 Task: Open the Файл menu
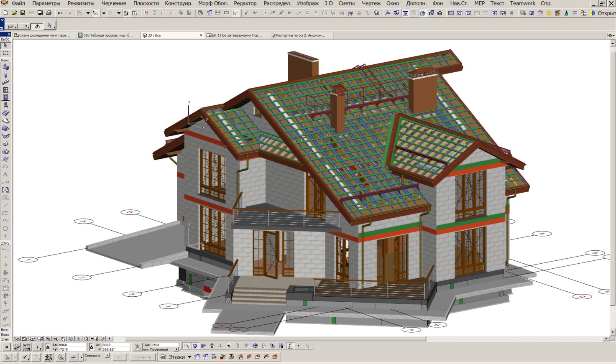(x=18, y=3)
